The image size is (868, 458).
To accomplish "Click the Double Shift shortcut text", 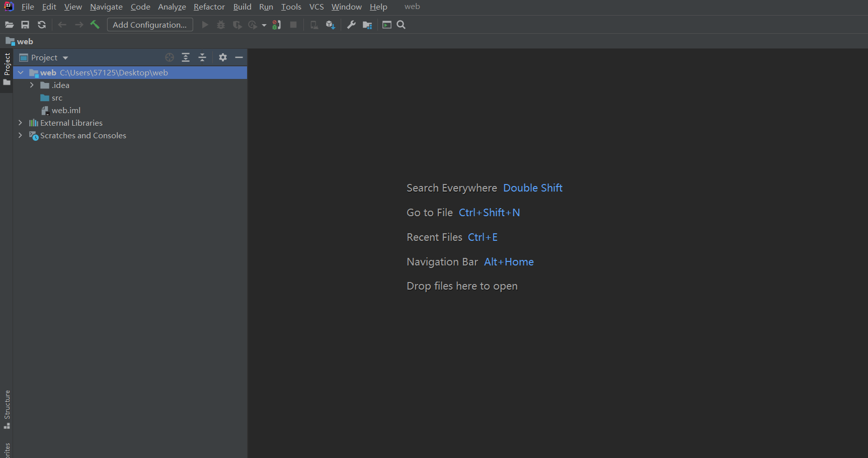I will pos(533,188).
